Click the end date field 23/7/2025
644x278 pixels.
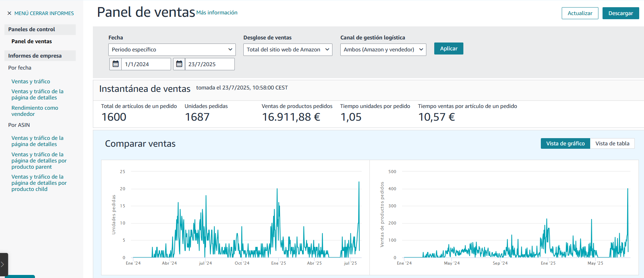coord(209,64)
